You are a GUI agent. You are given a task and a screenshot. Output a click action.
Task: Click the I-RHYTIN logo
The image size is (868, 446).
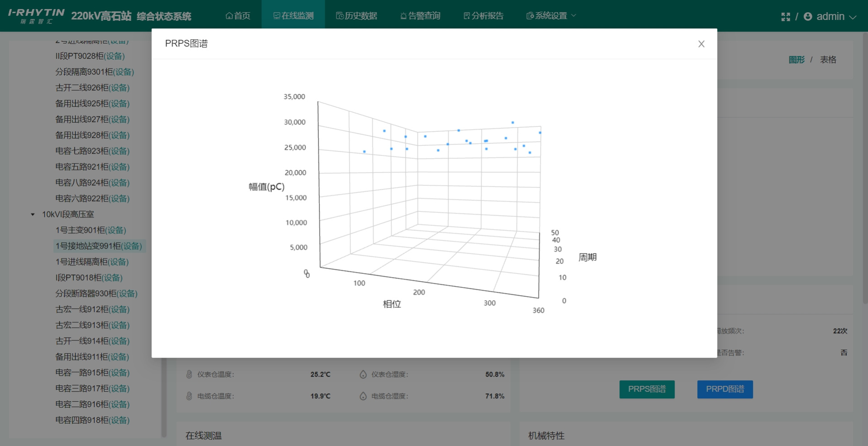click(x=36, y=16)
